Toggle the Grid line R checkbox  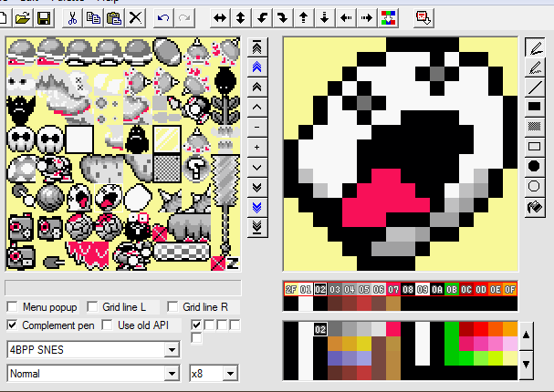tap(172, 307)
